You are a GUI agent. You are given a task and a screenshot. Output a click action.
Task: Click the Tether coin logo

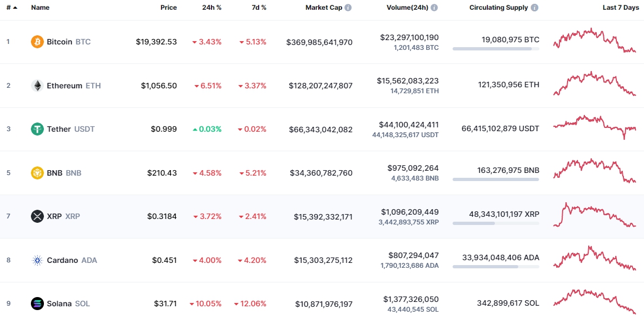pos(37,129)
